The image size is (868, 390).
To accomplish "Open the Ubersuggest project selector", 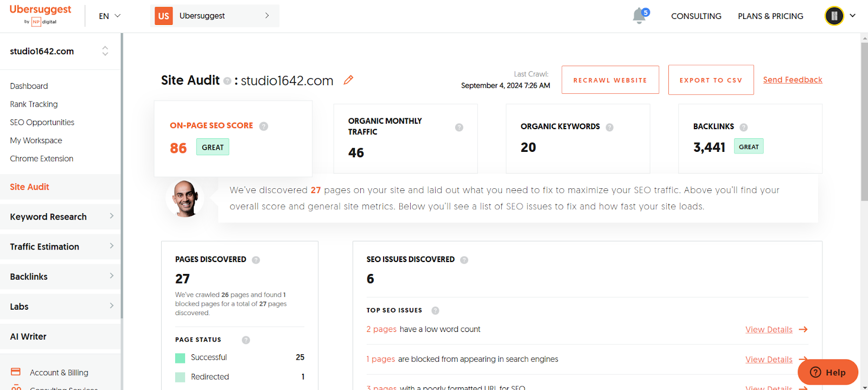I will (215, 16).
